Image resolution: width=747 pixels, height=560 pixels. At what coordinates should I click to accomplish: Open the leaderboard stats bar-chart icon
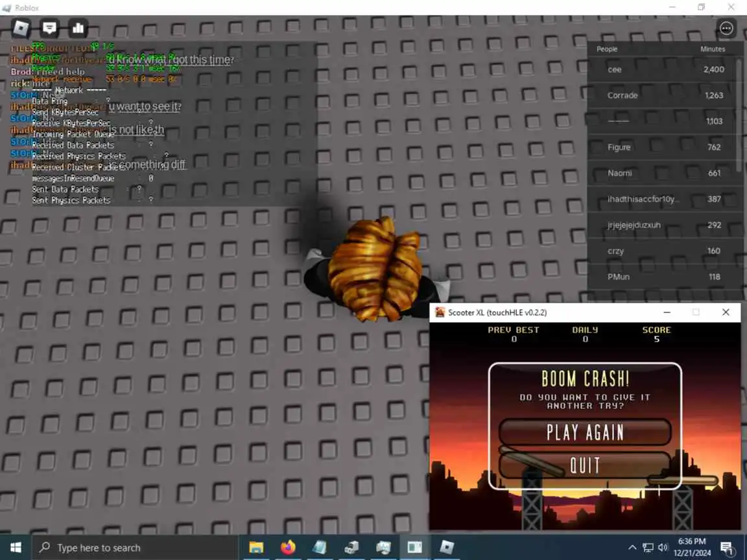tap(78, 28)
